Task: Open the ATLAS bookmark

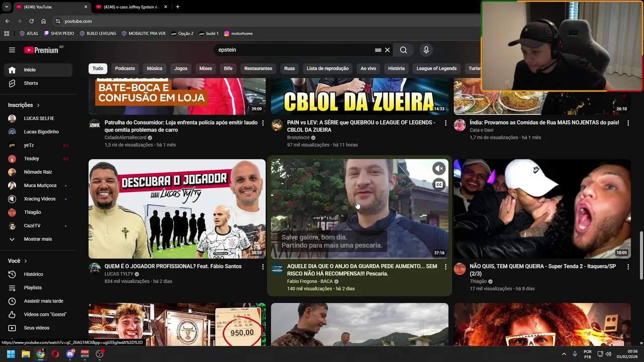Action: [x=29, y=33]
